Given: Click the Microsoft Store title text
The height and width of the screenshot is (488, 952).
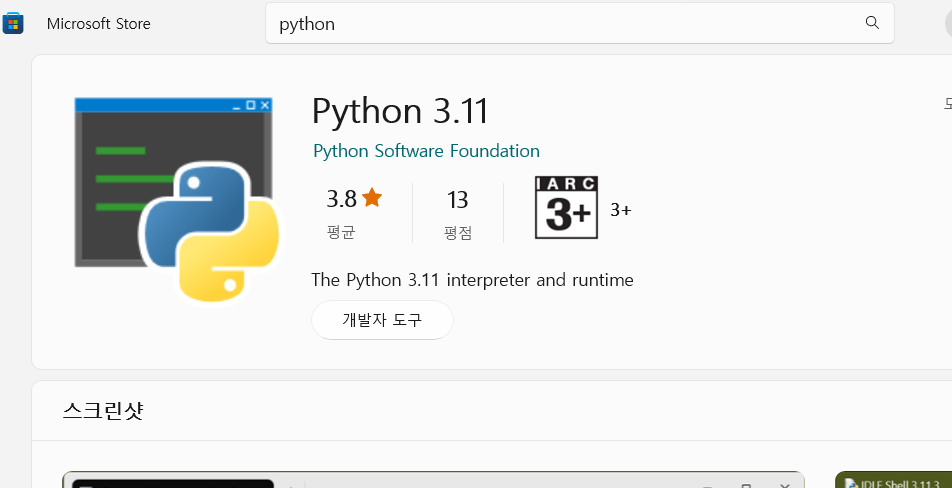Looking at the screenshot, I should point(98,24).
